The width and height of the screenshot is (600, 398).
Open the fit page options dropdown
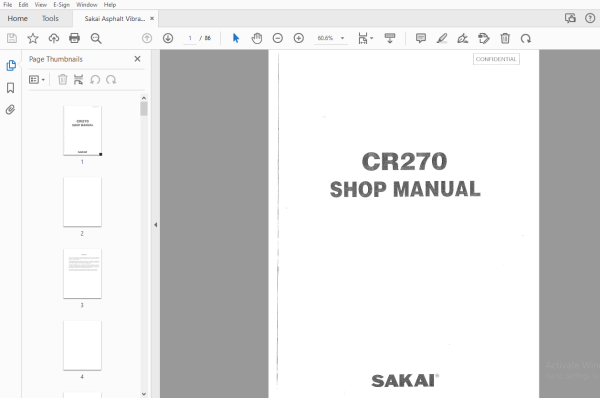pos(365,38)
